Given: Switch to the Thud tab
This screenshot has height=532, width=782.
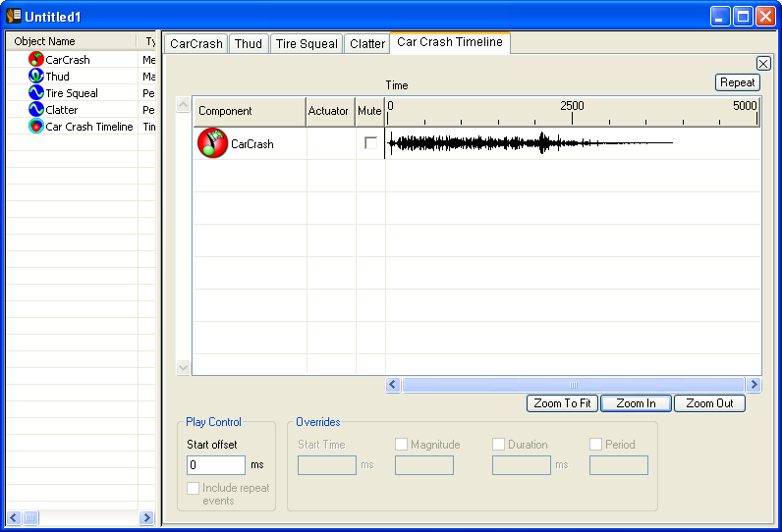Looking at the screenshot, I should [249, 44].
